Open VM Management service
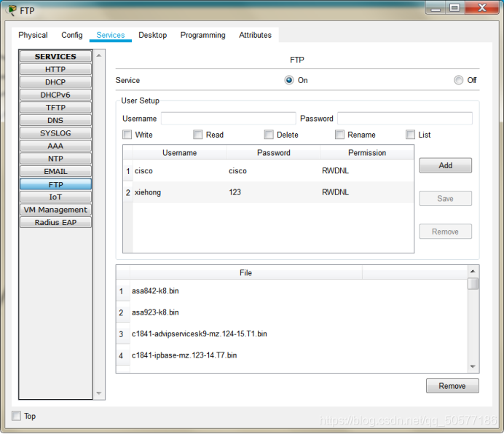This screenshot has height=434, width=504. coord(55,210)
